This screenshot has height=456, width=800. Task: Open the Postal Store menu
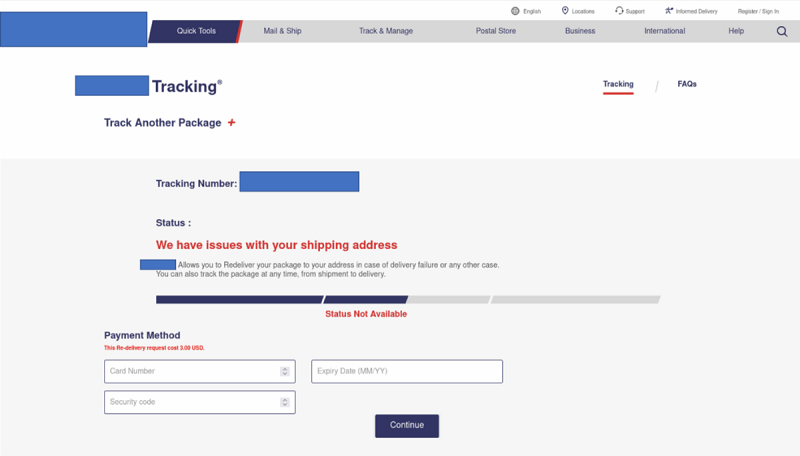pos(495,31)
